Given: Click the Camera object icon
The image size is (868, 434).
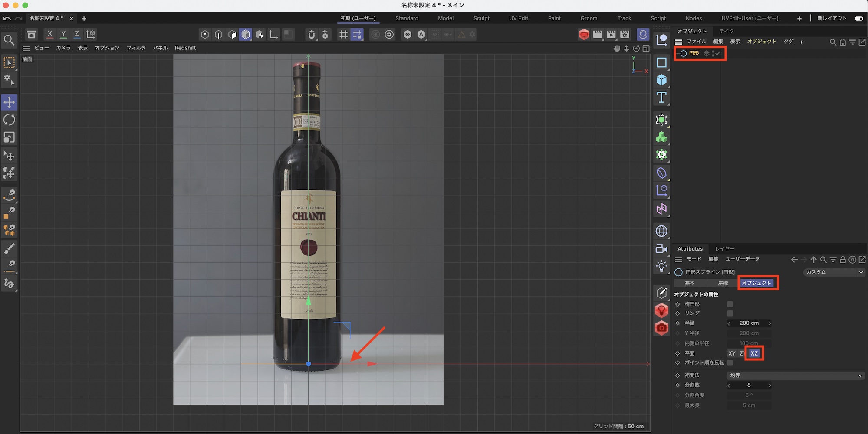Looking at the screenshot, I should [x=661, y=249].
